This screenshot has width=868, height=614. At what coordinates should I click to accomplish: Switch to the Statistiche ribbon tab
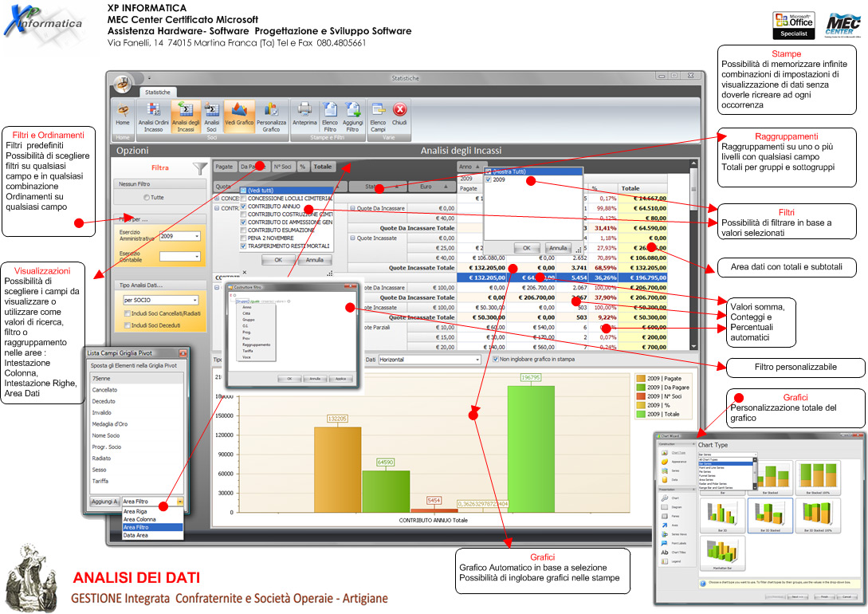[x=157, y=92]
